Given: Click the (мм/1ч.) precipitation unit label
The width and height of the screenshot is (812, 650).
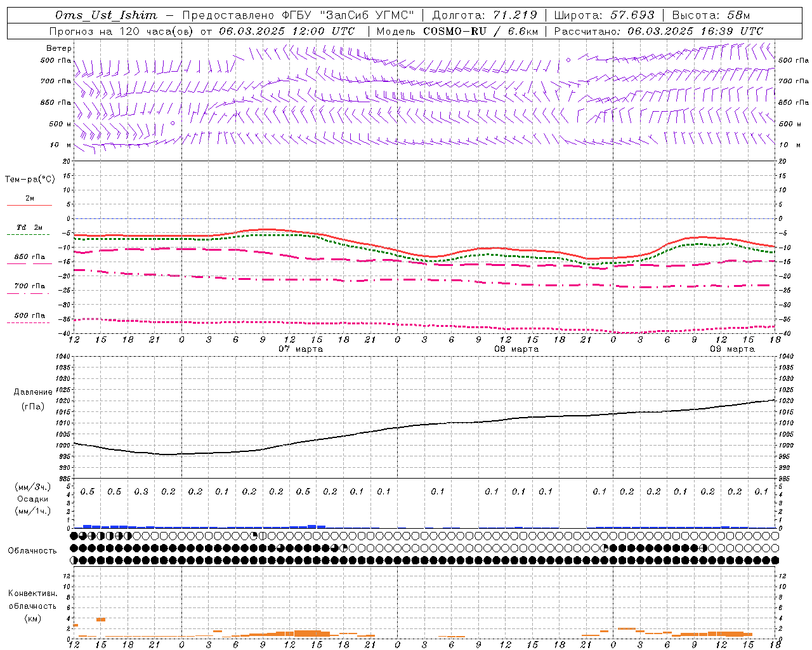Looking at the screenshot, I should pyautogui.click(x=33, y=511).
